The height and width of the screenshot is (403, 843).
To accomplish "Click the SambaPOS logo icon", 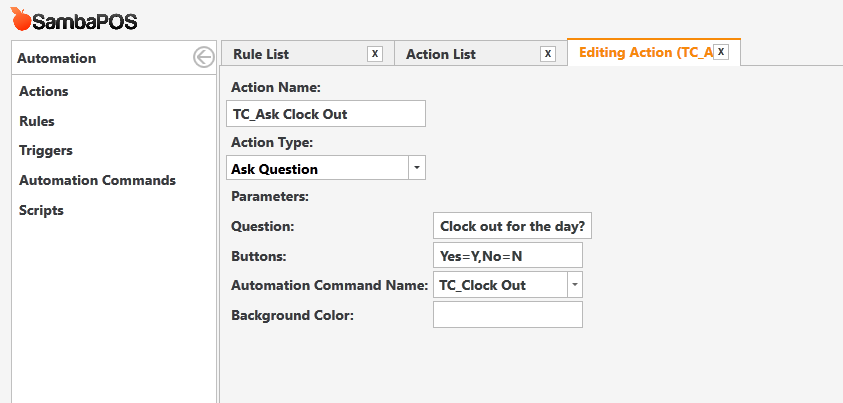I will tap(20, 18).
